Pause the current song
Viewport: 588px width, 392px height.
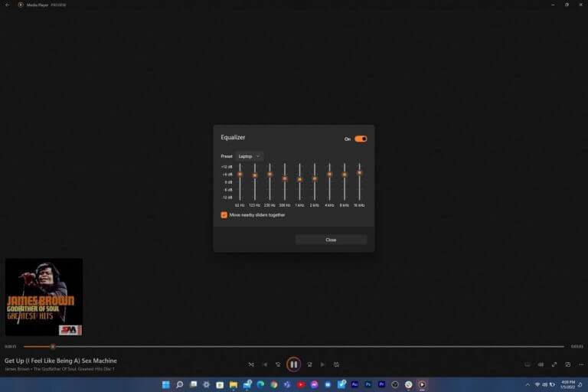point(294,364)
